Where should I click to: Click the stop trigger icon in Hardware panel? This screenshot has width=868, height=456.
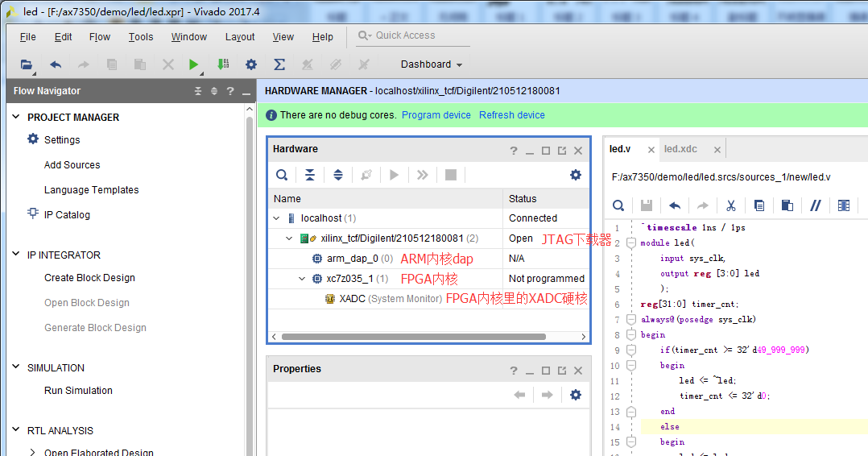451,175
